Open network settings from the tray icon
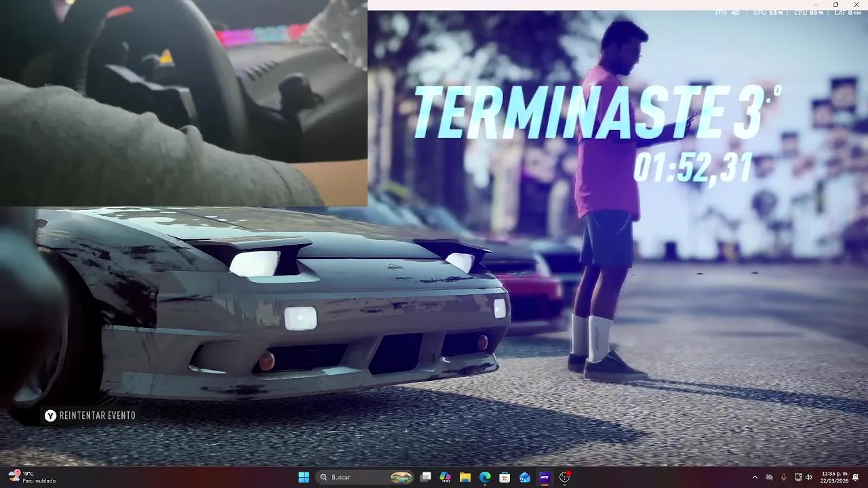Image resolution: width=868 pixels, height=488 pixels. pyautogui.click(x=798, y=477)
